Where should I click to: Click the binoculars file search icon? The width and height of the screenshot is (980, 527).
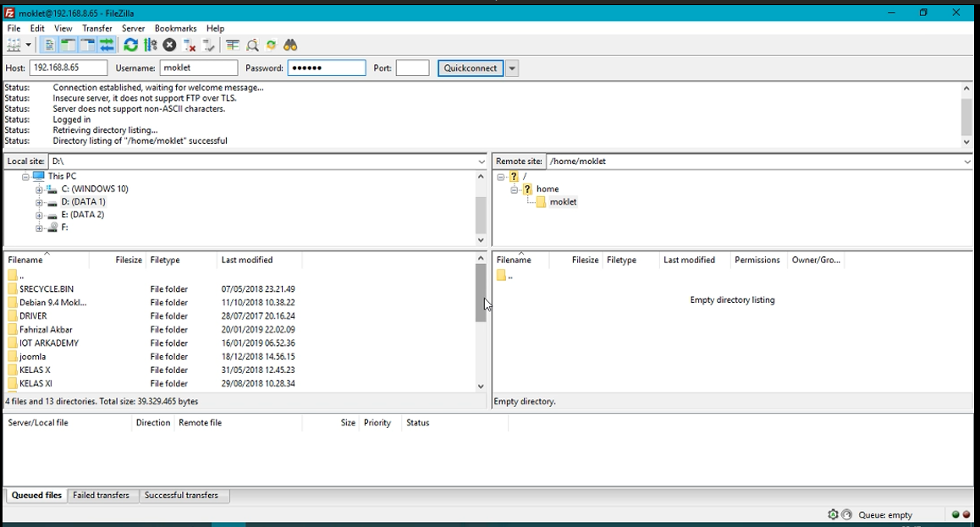(290, 45)
